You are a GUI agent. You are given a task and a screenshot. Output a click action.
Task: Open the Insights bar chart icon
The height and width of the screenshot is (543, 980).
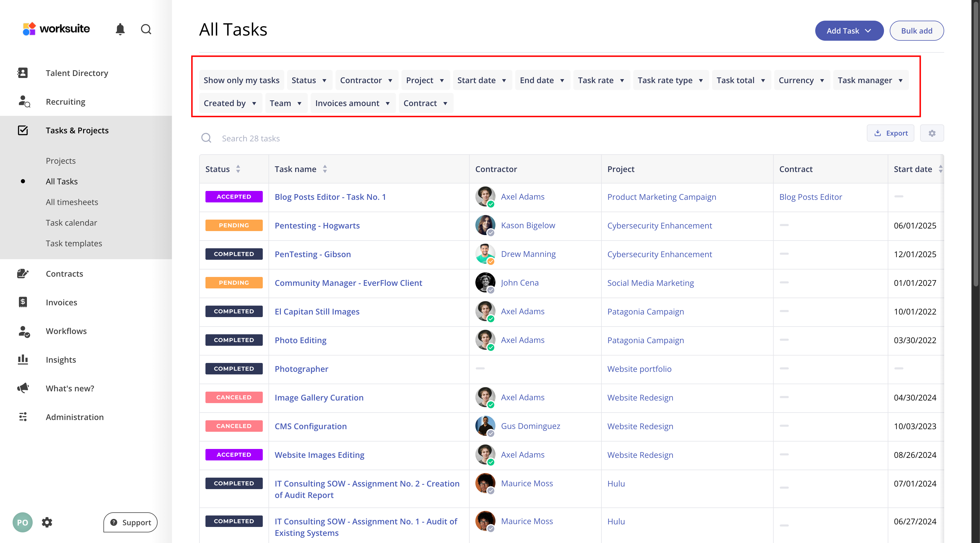23,360
